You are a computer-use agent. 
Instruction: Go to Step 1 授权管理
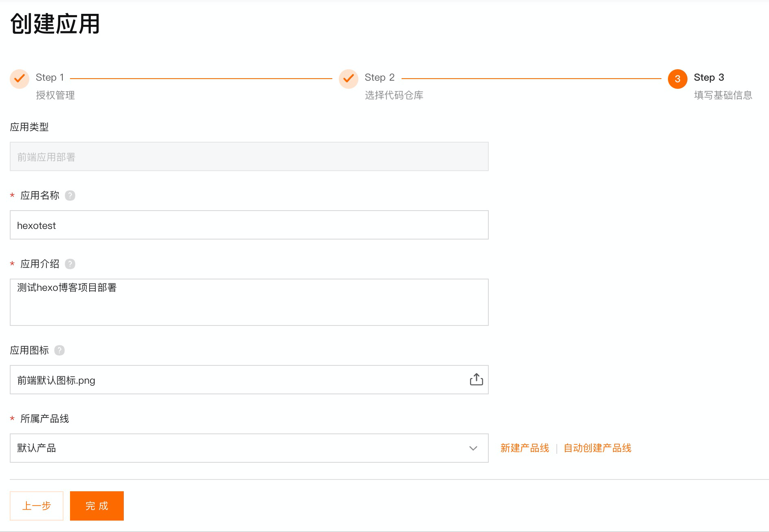pos(55,95)
